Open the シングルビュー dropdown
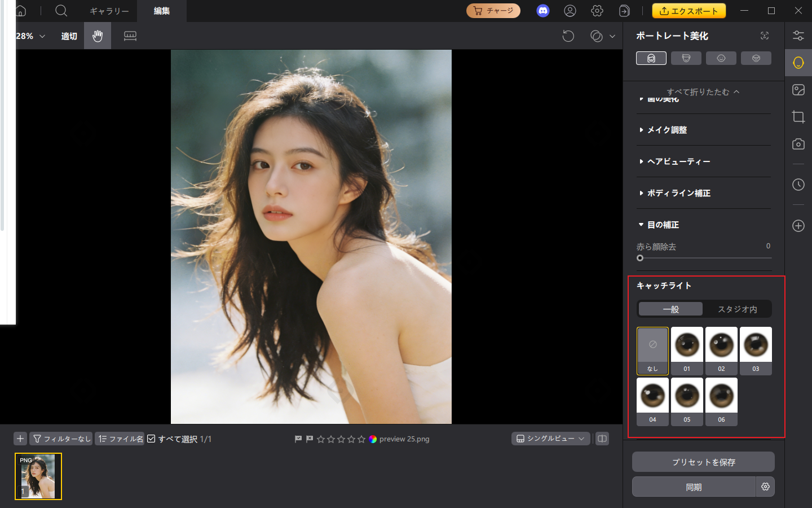This screenshot has height=508, width=812. coord(550,438)
